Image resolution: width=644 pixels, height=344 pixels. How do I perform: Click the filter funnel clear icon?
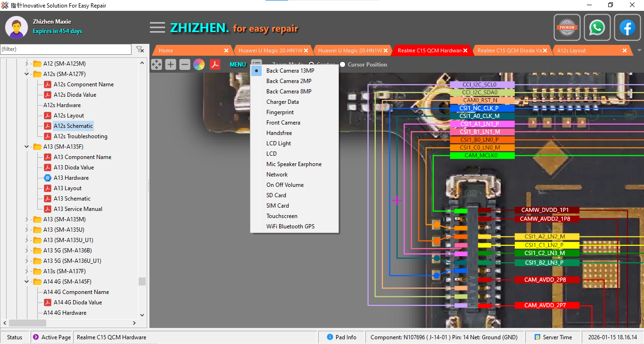140,49
